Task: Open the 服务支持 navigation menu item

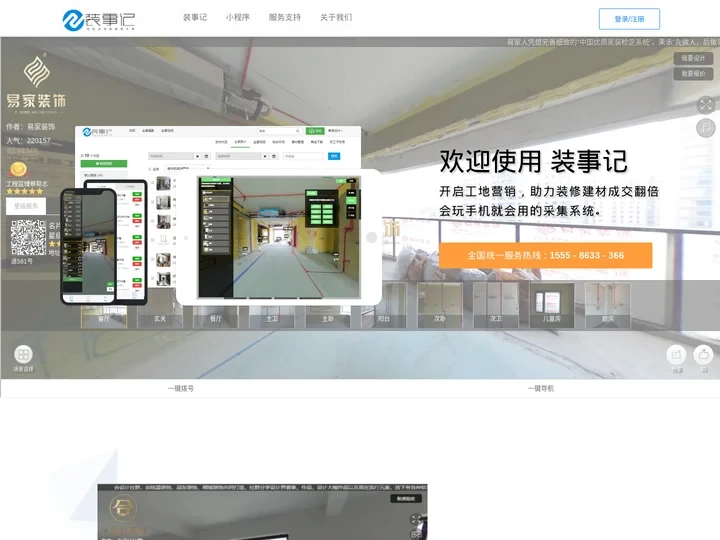Action: point(285,17)
